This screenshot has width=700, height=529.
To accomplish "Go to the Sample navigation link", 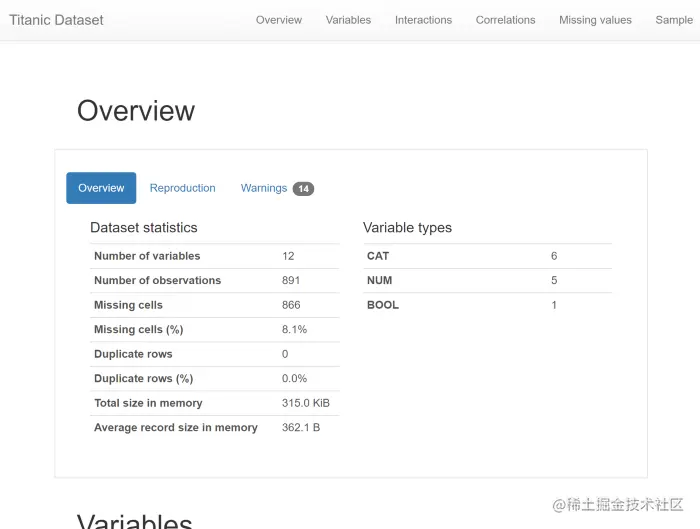I will [674, 20].
